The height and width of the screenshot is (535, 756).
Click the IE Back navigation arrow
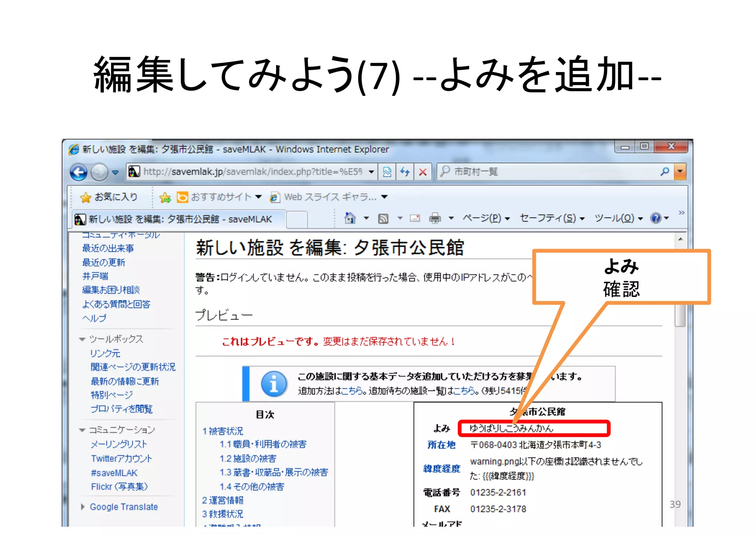(79, 172)
